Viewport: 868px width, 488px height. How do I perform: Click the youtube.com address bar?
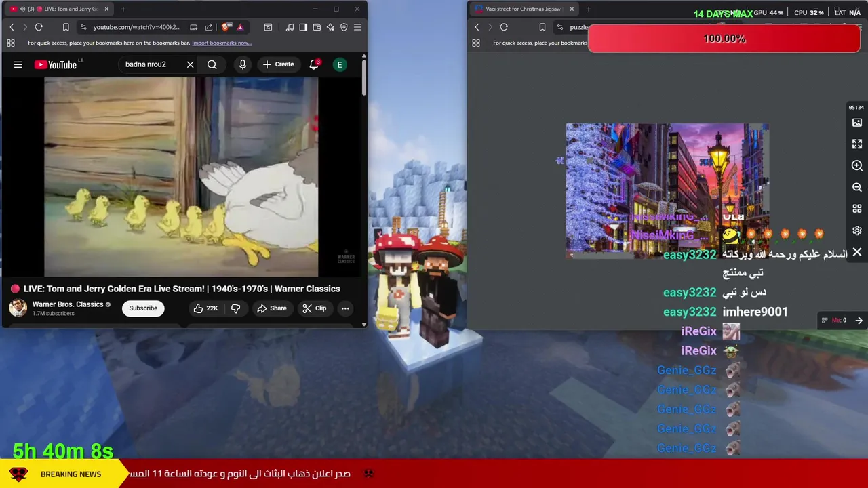pyautogui.click(x=137, y=27)
